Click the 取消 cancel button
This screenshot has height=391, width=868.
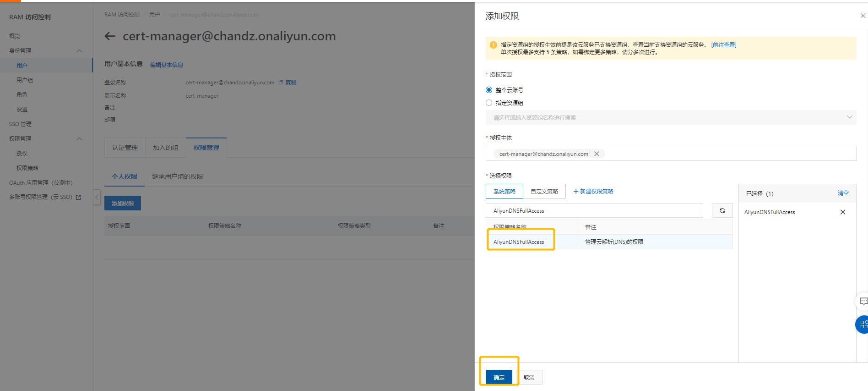(529, 377)
